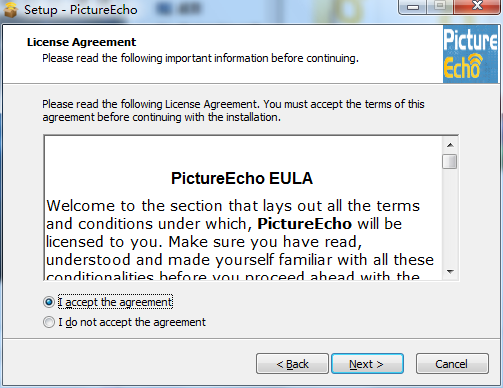503x388 pixels.
Task: Click the EULA scrollbar up arrow
Action: click(x=450, y=145)
